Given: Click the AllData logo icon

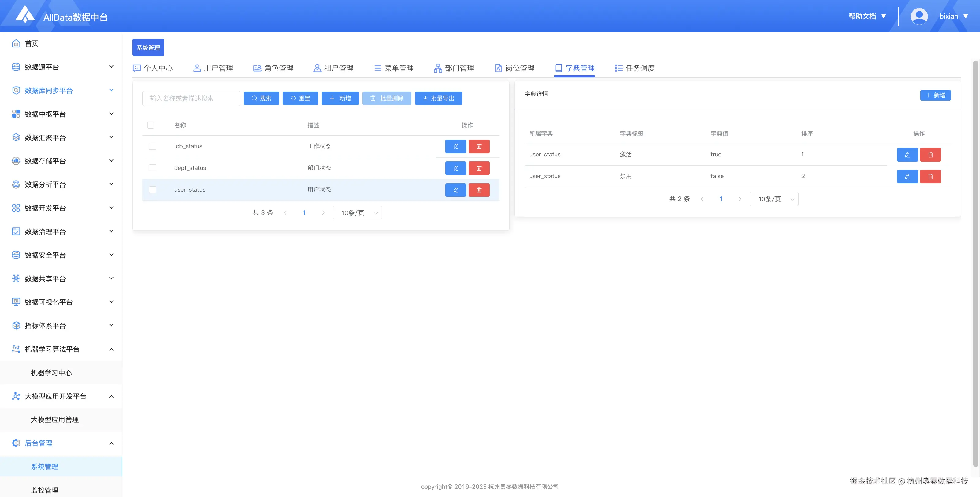Looking at the screenshot, I should coord(25,14).
